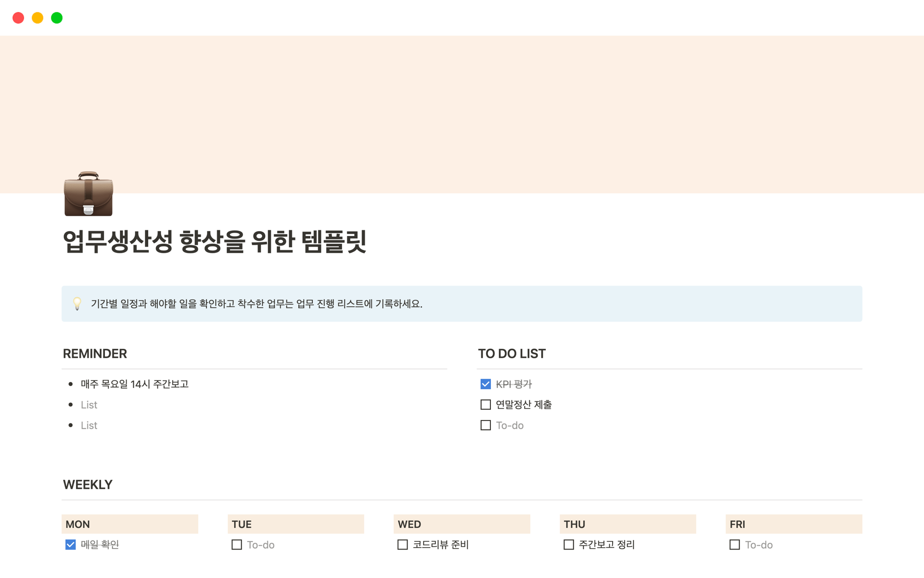The width and height of the screenshot is (924, 578).
Task: Click the TO DO LIST heading
Action: coord(512,354)
